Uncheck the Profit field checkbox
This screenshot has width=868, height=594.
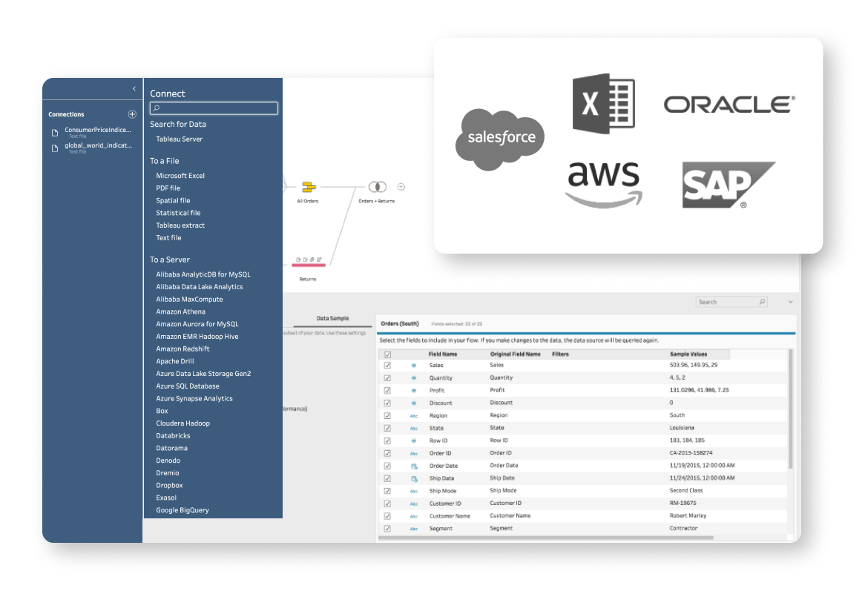387,391
